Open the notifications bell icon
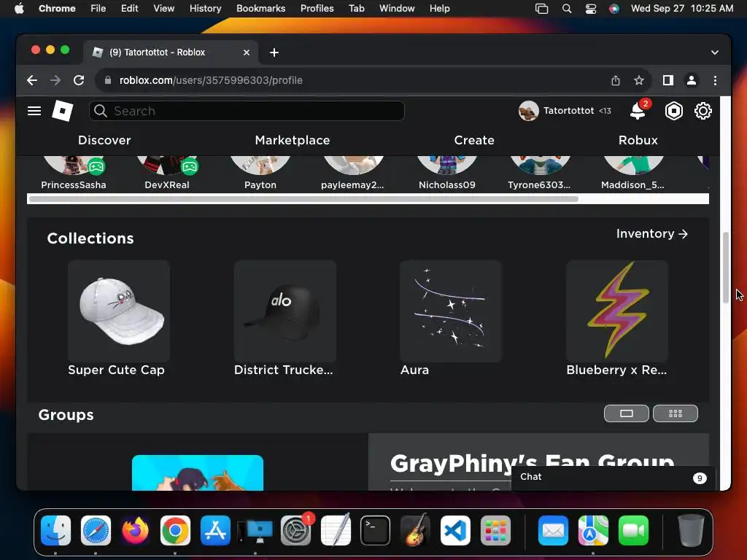Screen dimensions: 747x560 click(x=638, y=111)
